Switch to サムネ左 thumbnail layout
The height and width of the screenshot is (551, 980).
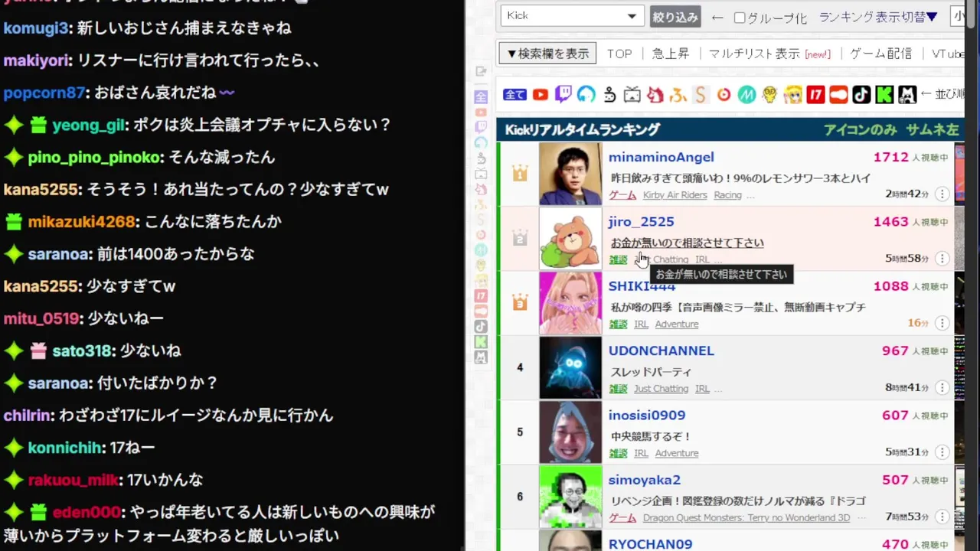933,129
